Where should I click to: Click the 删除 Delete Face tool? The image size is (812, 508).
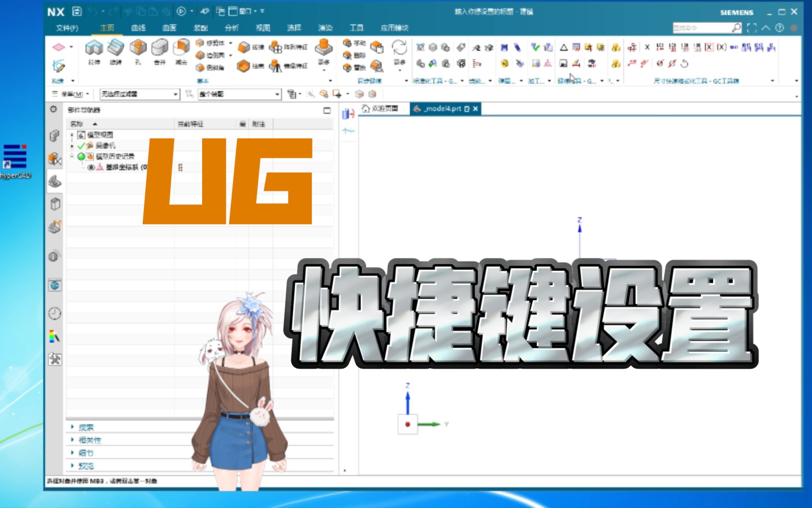(x=354, y=55)
